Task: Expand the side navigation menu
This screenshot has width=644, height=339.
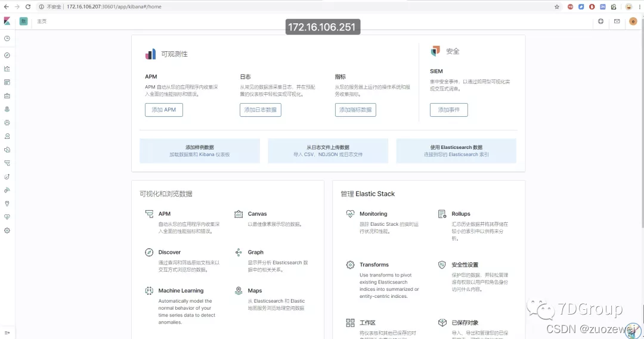Action: (x=7, y=333)
